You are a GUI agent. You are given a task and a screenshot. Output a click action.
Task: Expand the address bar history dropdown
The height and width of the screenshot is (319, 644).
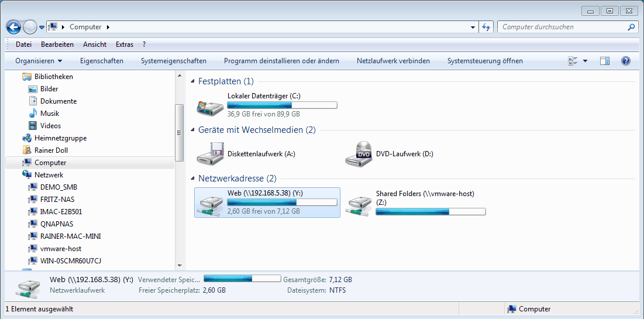473,27
